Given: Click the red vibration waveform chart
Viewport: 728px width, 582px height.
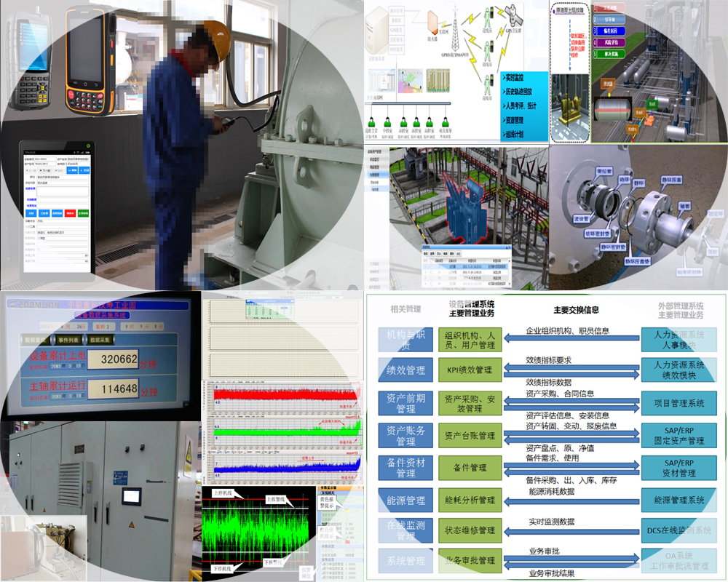Looking at the screenshot, I should point(285,395).
